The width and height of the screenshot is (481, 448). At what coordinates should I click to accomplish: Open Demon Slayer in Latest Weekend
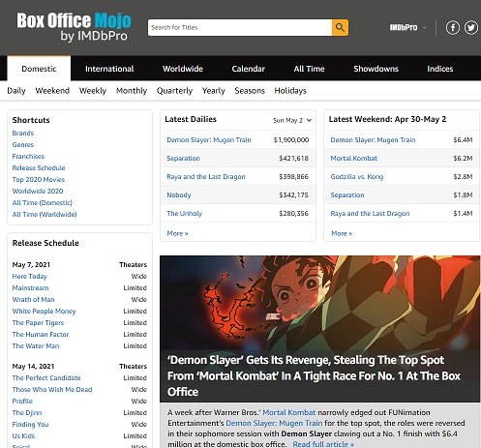(x=373, y=139)
